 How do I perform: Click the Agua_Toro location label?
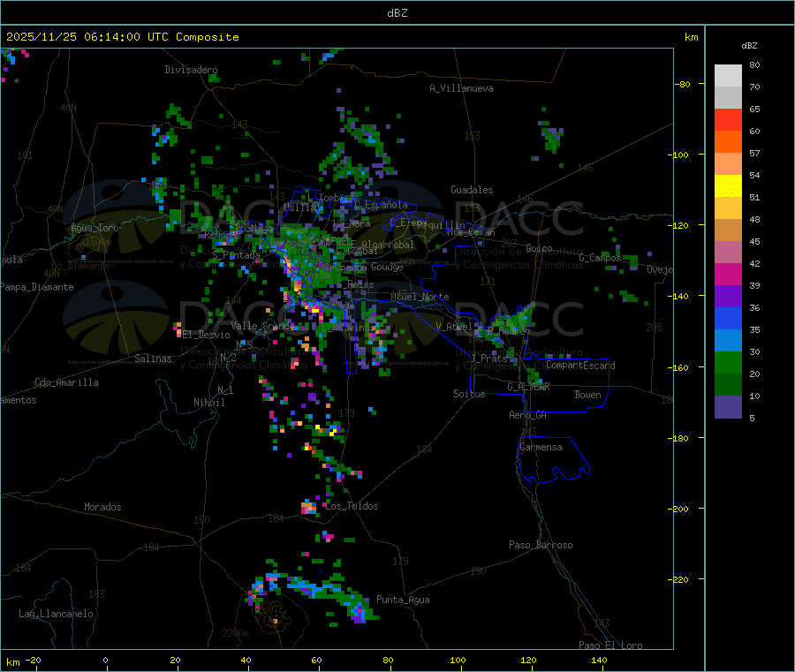[x=95, y=228]
